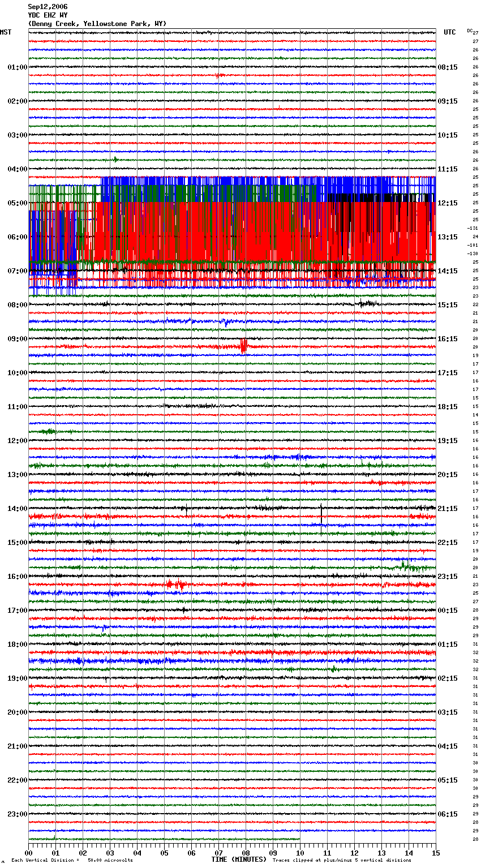Select the 15 minute tick on bottom axis
Image resolution: width=481 pixels, height=868 pixels.
pyautogui.click(x=435, y=853)
